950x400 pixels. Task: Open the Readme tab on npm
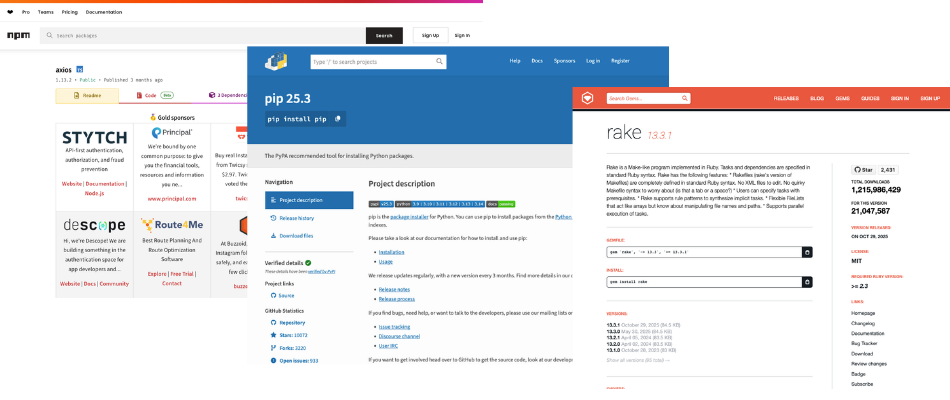point(87,96)
